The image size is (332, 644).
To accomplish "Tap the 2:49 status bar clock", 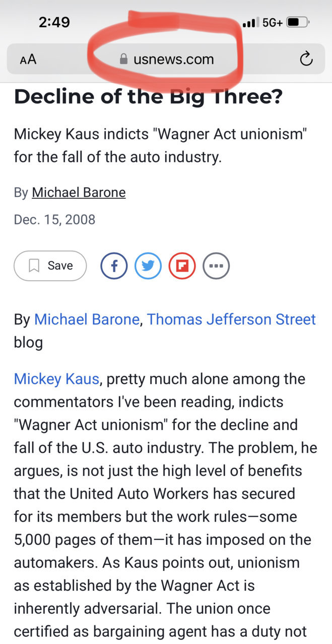I will click(x=54, y=22).
